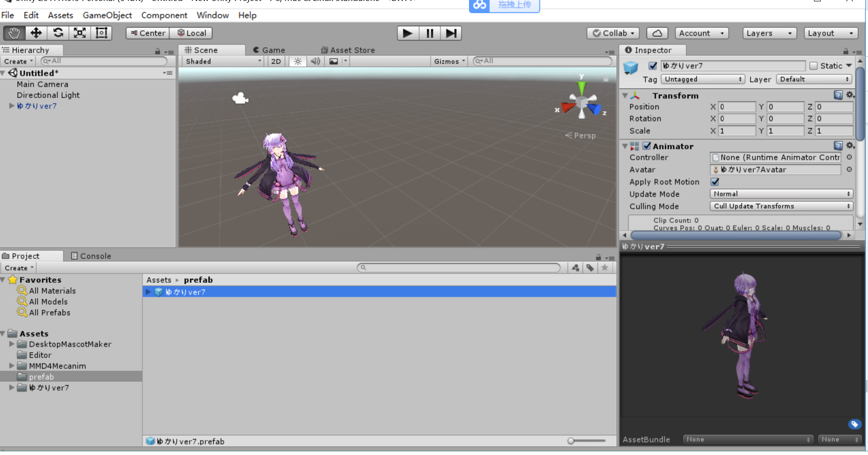The image size is (868, 455).
Task: Open Animator component gear settings
Action: coord(850,146)
